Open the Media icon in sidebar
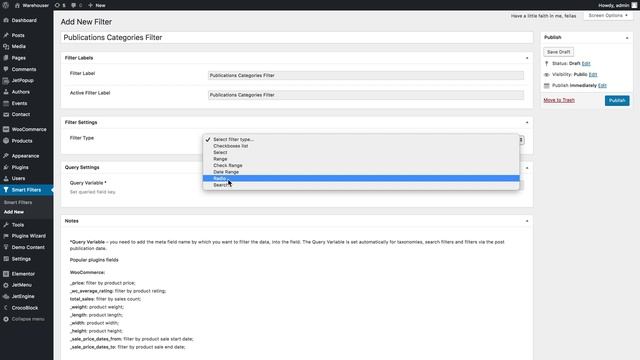Viewport: 640px width, 360px height. [6, 47]
